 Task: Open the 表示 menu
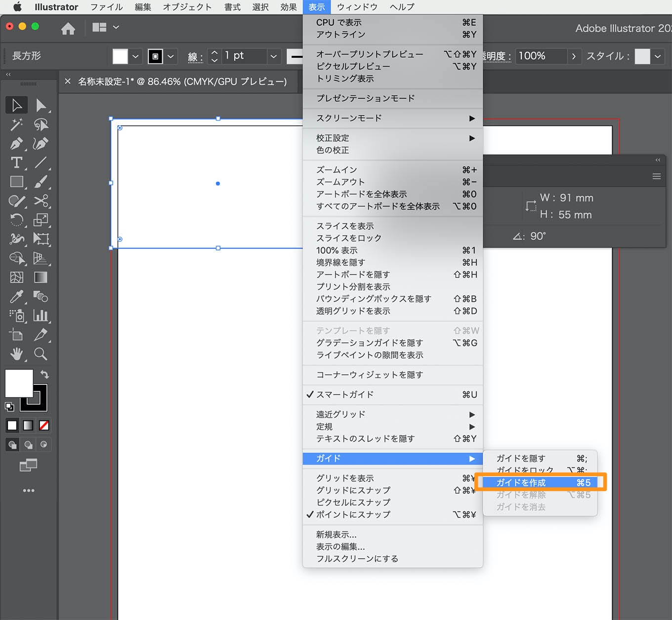[x=317, y=7]
